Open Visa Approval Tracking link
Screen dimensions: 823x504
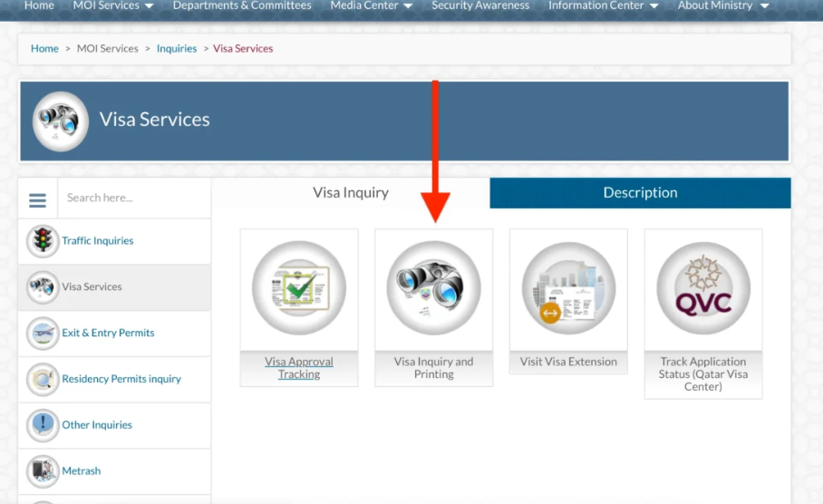(299, 368)
